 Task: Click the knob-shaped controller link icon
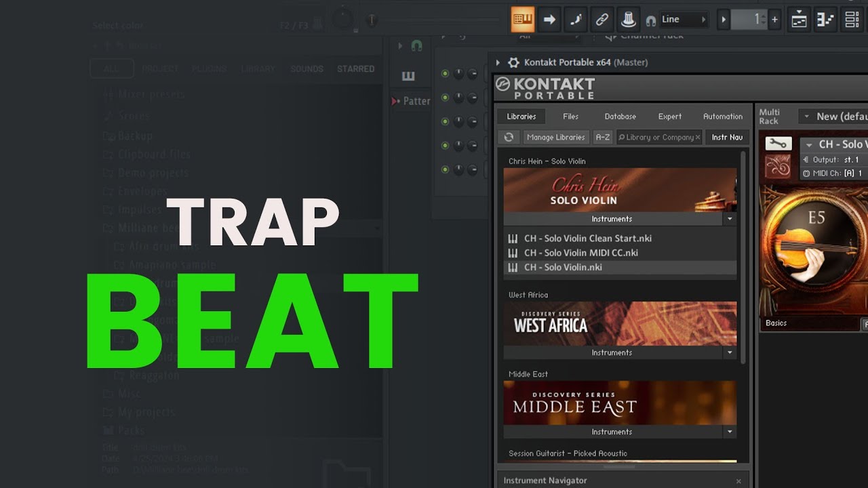coord(628,20)
